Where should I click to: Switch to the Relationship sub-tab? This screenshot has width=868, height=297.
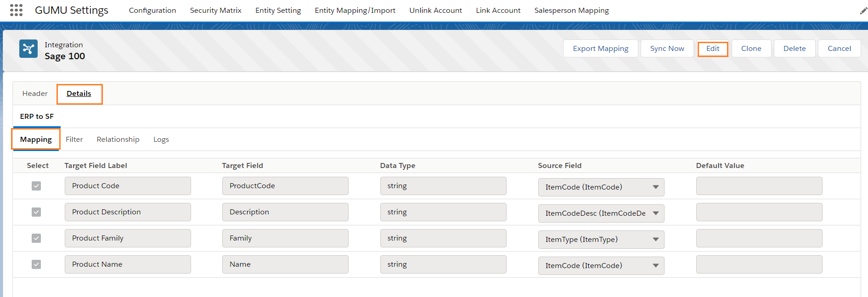[118, 140]
